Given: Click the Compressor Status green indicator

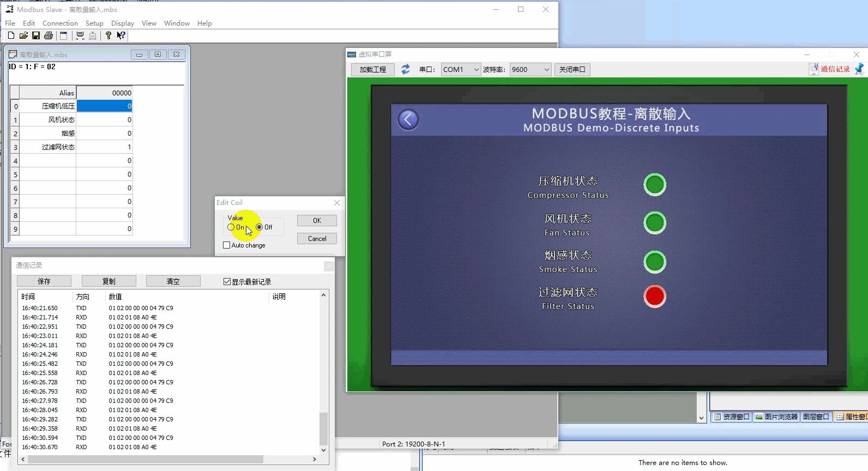Looking at the screenshot, I should point(654,185).
